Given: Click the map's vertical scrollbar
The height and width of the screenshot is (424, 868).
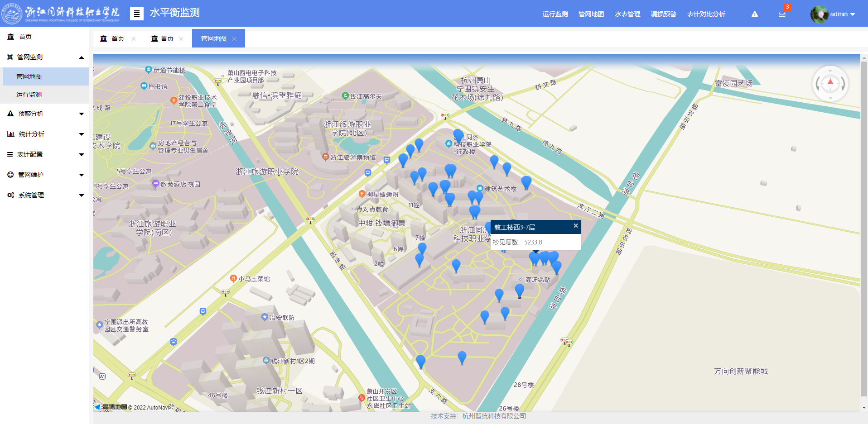Looking at the screenshot, I should 863,226.
